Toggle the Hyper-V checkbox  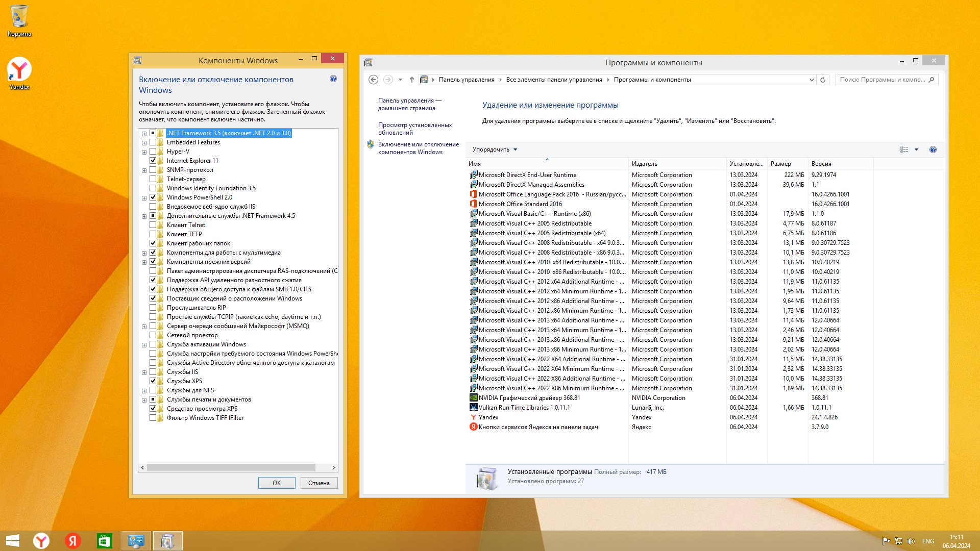pos(153,152)
